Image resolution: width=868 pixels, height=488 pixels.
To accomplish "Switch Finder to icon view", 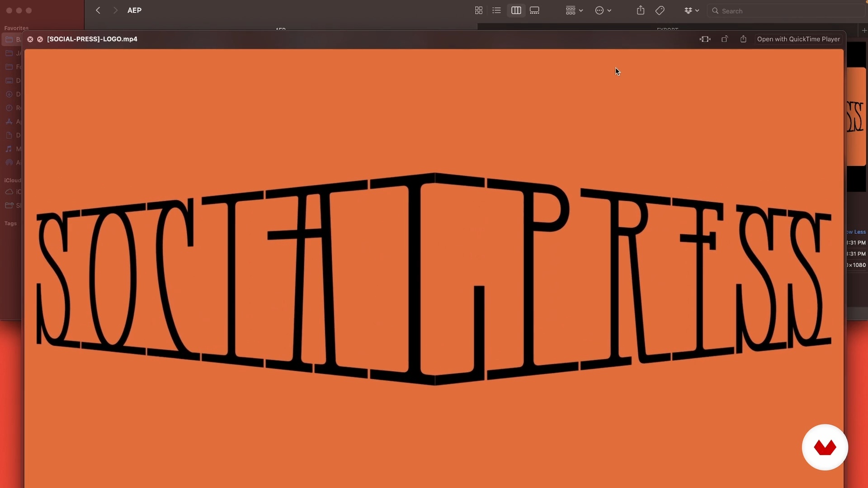I will (x=479, y=10).
